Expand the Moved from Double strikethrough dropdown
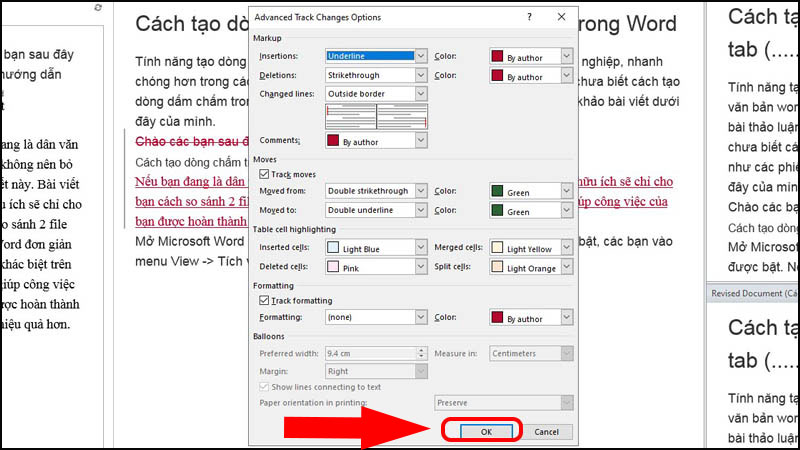The width and height of the screenshot is (800, 450). pyautogui.click(x=377, y=192)
